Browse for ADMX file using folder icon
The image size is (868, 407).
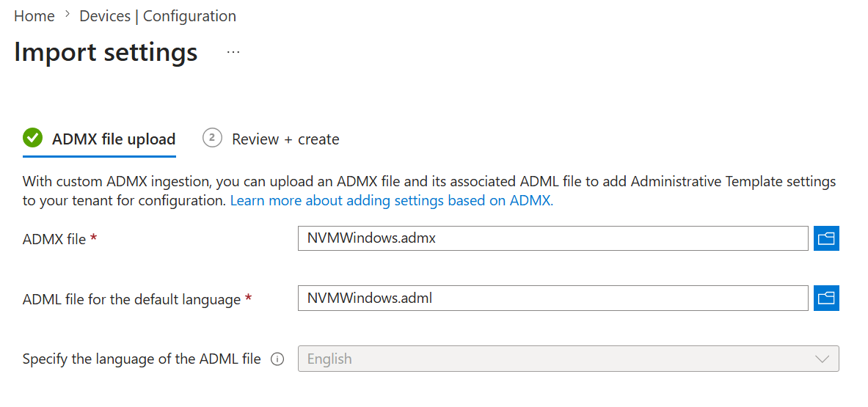click(826, 238)
